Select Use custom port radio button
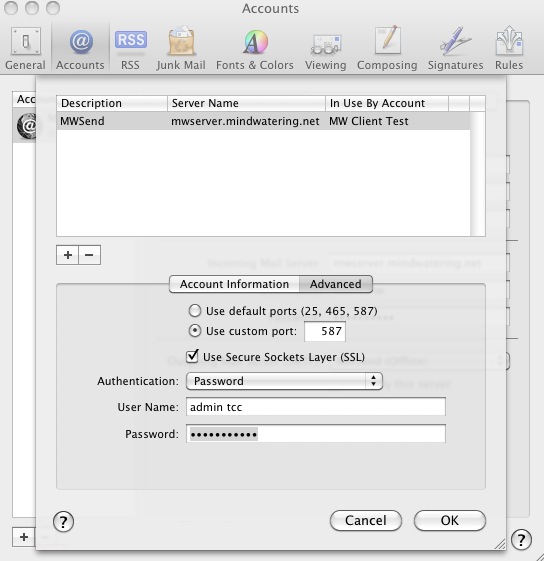544x561 pixels. point(195,331)
